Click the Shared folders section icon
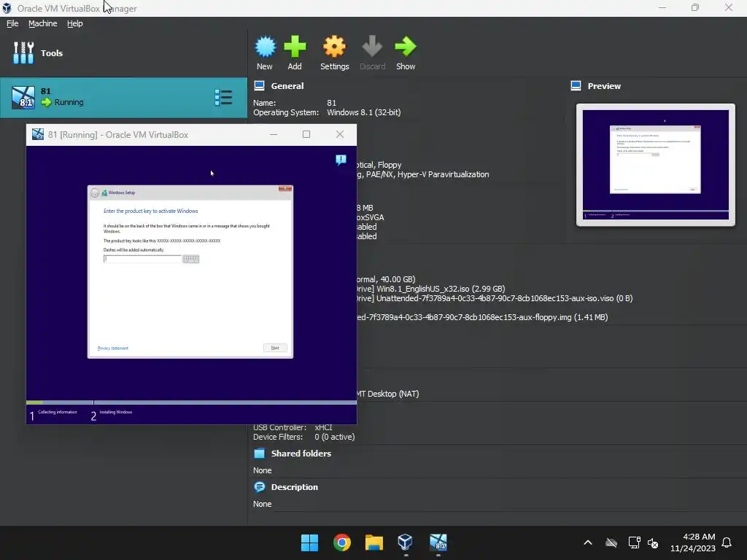 pyautogui.click(x=259, y=454)
